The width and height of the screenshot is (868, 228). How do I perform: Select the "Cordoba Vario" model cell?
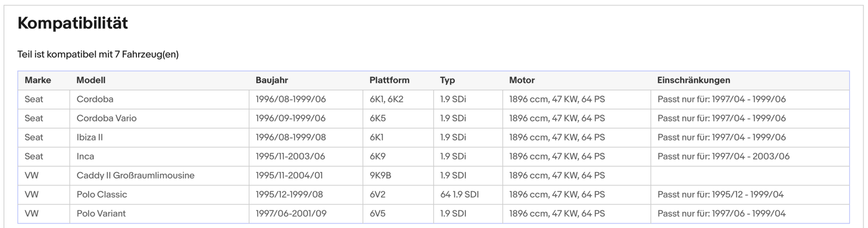point(107,118)
